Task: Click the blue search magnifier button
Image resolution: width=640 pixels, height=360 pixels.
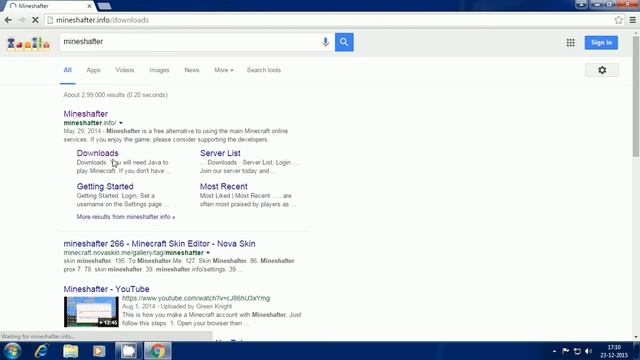Action: [344, 42]
